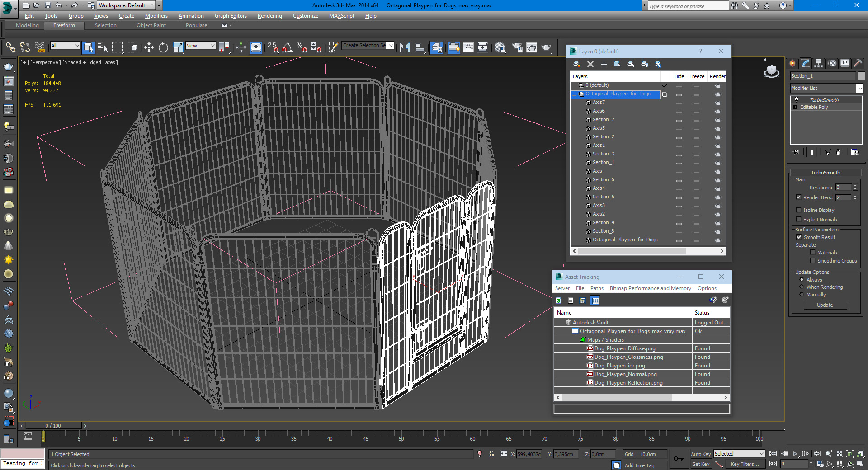Activate Bind to Space Warp tool
868x470 pixels.
(x=40, y=47)
